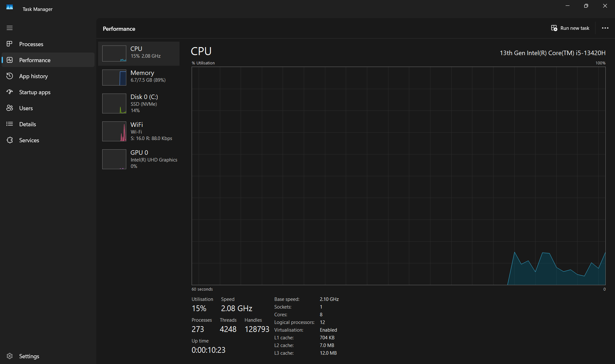The width and height of the screenshot is (615, 364).
Task: Select the WiFi activity thumbnail graph
Action: pos(114,131)
